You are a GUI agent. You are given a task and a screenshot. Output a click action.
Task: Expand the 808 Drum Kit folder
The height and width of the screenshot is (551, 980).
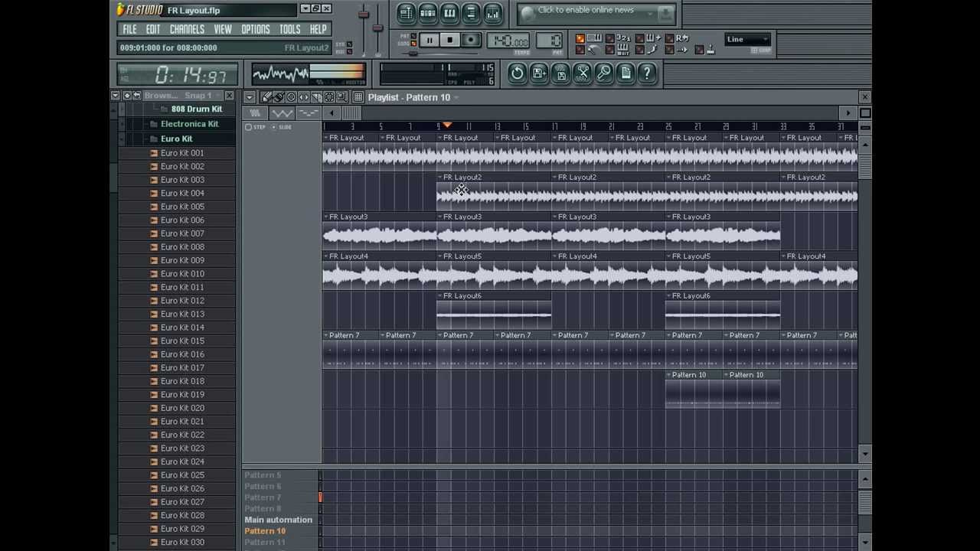[196, 109]
